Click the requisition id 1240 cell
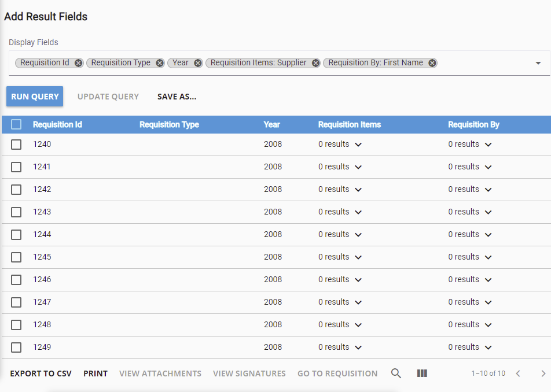The height and width of the screenshot is (392, 551). pyautogui.click(x=42, y=144)
